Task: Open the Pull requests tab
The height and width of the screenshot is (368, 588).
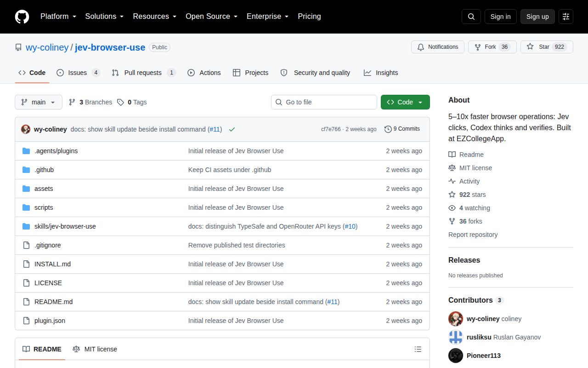Action: point(144,73)
